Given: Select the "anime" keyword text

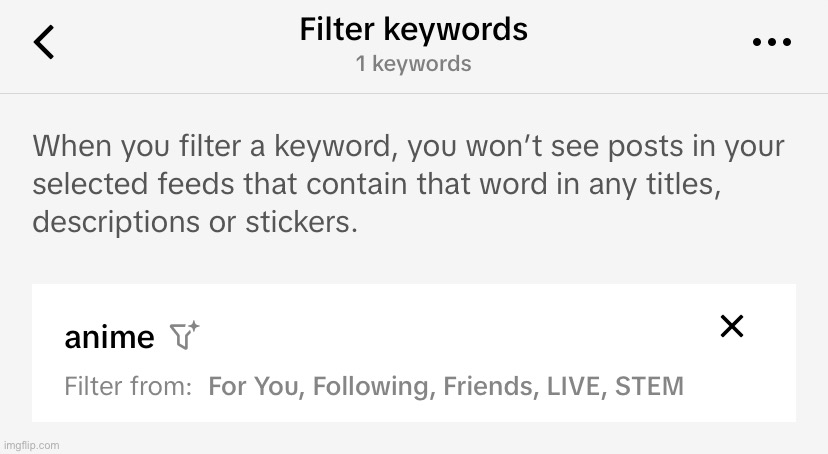Looking at the screenshot, I should point(109,338).
